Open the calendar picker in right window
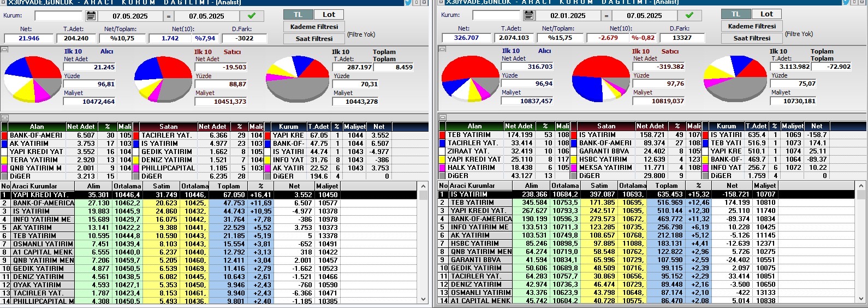The width and height of the screenshot is (868, 308). point(528,15)
